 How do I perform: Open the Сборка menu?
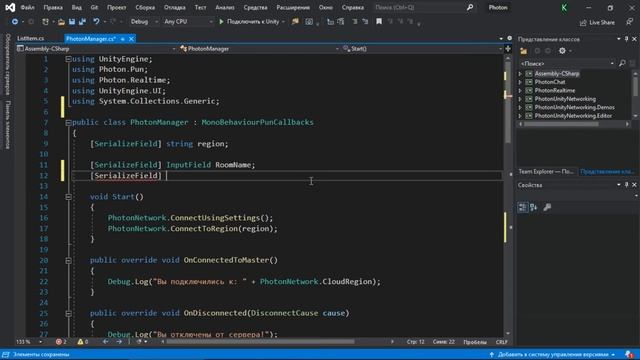(145, 7)
